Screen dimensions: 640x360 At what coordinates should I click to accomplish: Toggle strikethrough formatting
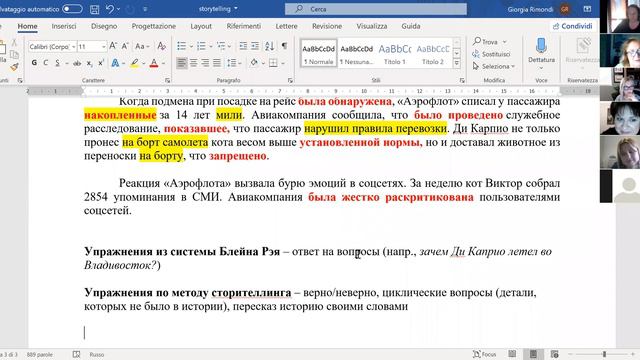click(x=77, y=63)
